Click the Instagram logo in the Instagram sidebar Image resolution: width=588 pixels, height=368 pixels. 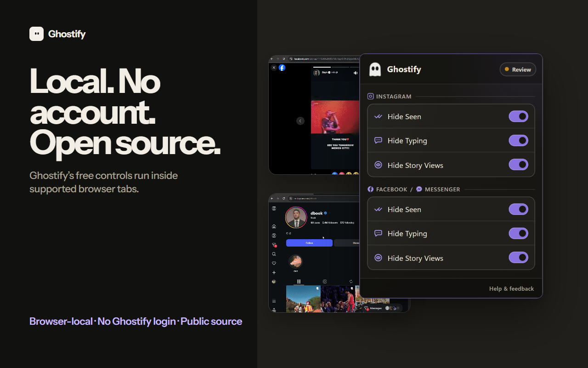point(274,208)
